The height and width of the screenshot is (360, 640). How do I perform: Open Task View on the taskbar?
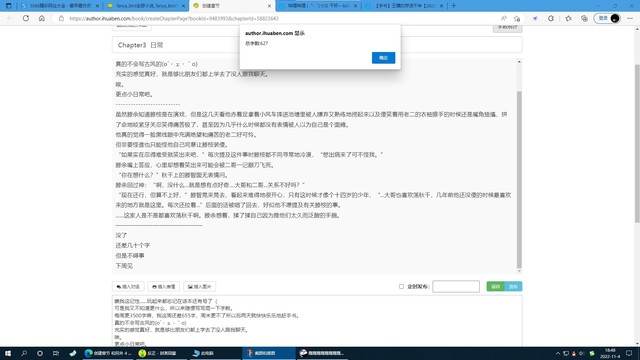56,353
